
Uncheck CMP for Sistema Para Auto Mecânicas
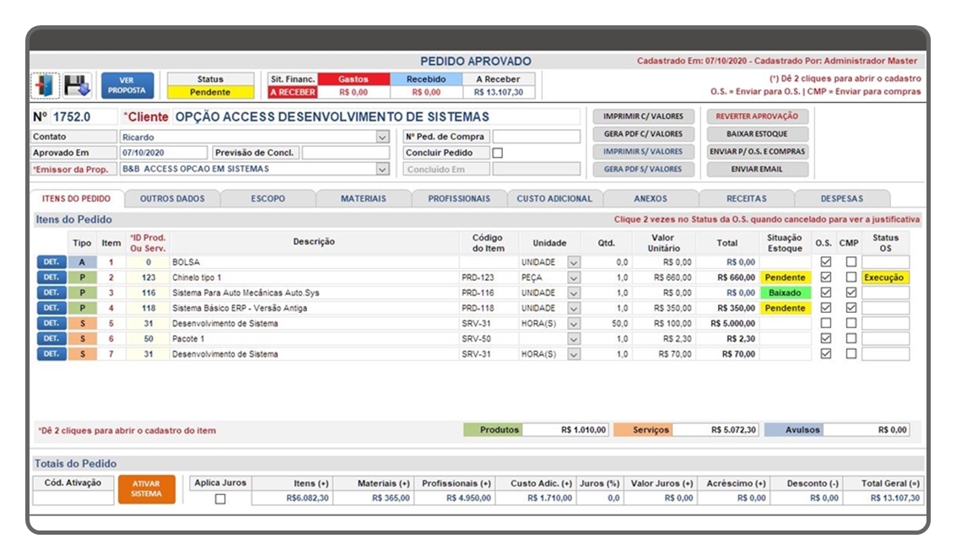tap(851, 293)
